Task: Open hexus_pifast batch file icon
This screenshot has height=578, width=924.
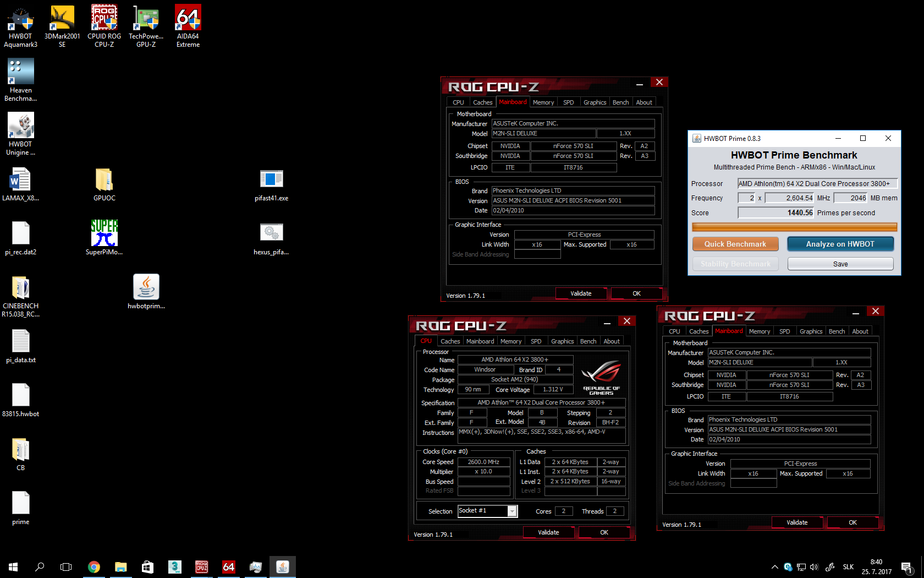Action: (271, 239)
